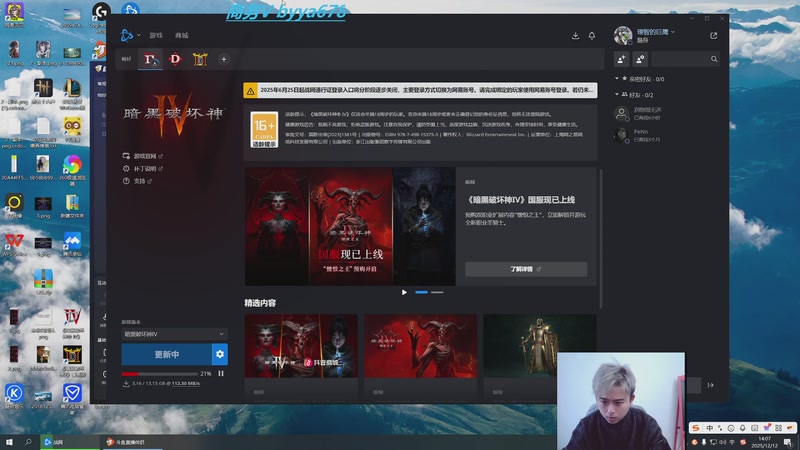Screen dimensions: 800x450
Task: Open the 360 browser colorful desktop icon
Action: [x=72, y=169]
